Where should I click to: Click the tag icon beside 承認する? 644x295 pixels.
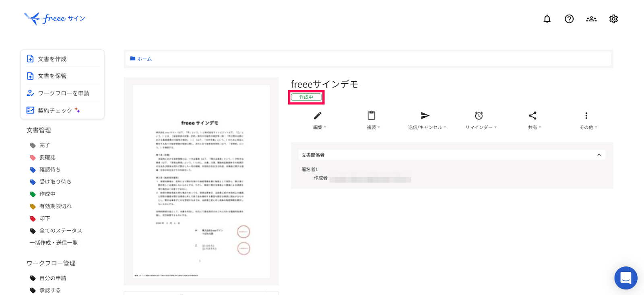(x=33, y=290)
